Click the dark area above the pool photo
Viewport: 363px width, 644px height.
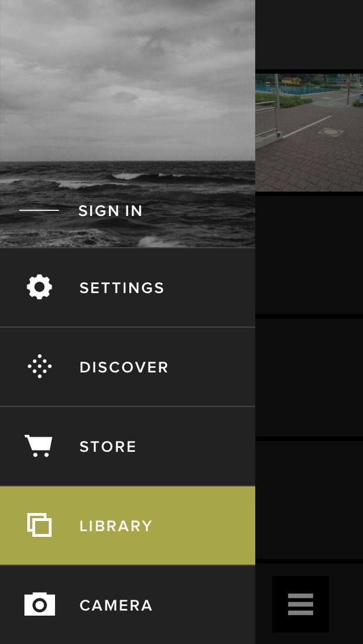click(309, 35)
